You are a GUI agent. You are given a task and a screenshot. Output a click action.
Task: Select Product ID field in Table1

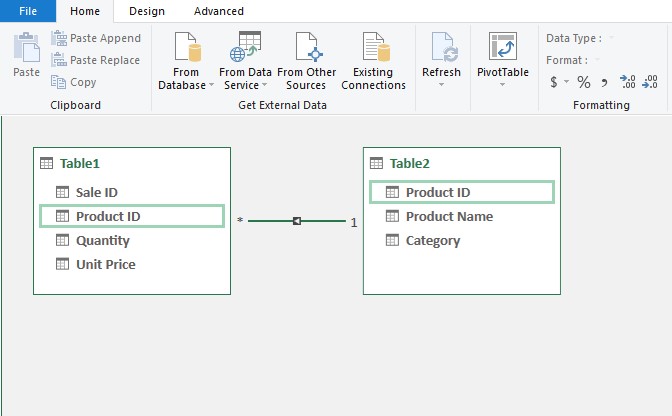click(132, 216)
